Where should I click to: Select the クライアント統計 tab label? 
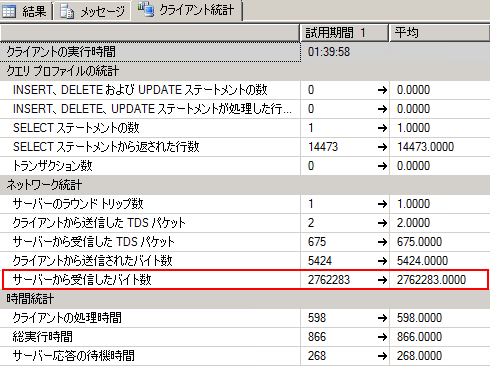tap(196, 10)
